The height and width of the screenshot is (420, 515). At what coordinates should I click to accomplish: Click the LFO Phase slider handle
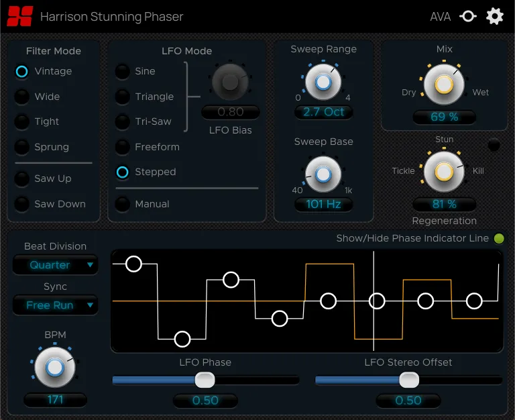[x=205, y=380]
